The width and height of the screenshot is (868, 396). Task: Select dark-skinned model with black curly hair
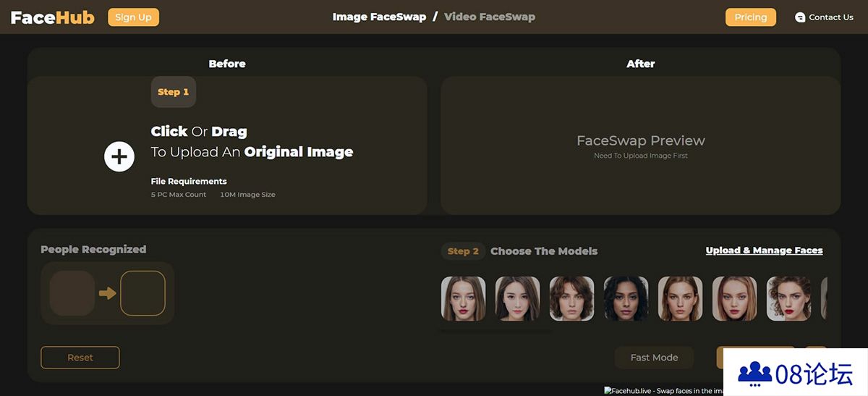point(626,298)
